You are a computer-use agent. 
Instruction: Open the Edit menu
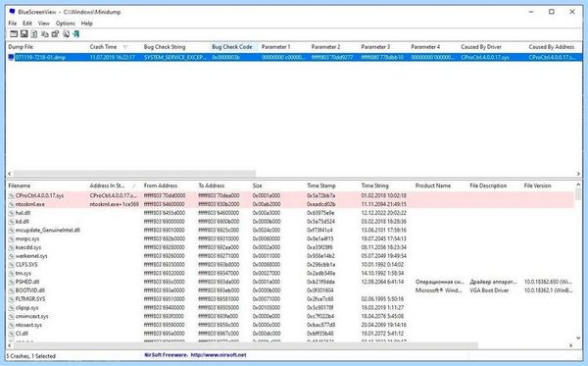pyautogui.click(x=27, y=24)
